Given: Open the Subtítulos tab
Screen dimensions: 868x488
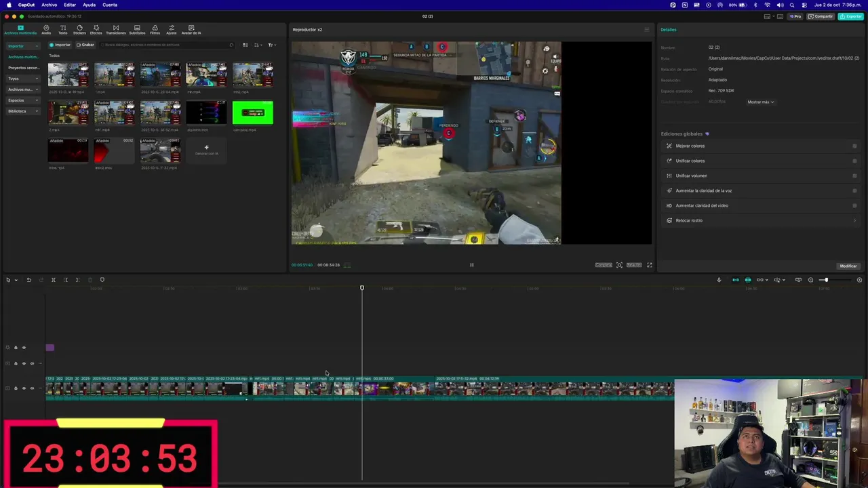Looking at the screenshot, I should tap(137, 30).
